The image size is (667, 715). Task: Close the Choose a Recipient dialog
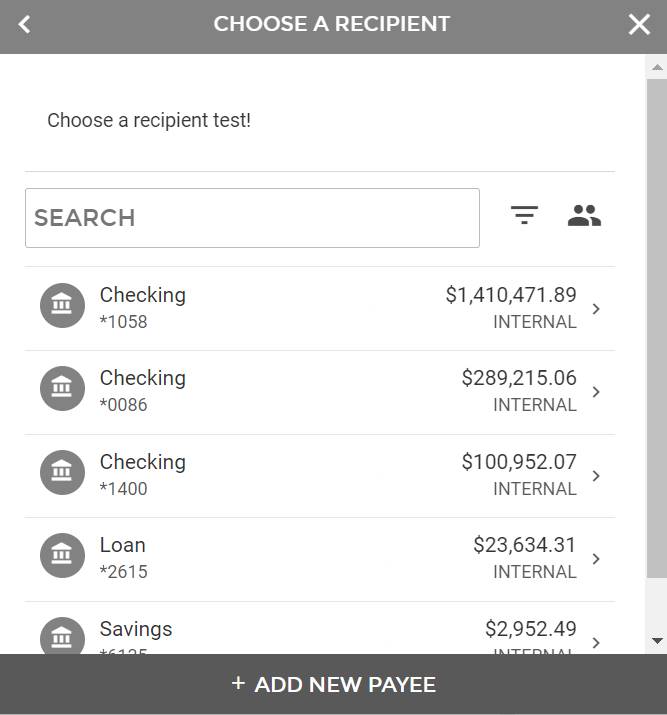639,25
